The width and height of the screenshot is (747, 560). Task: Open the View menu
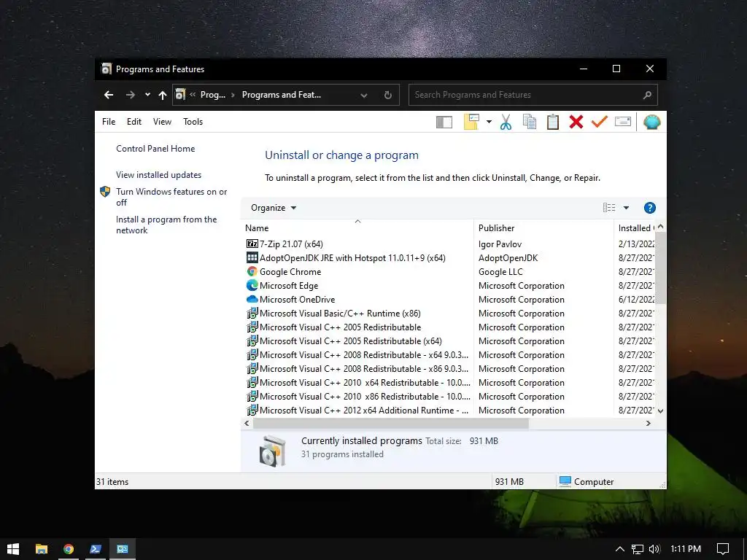coord(162,122)
